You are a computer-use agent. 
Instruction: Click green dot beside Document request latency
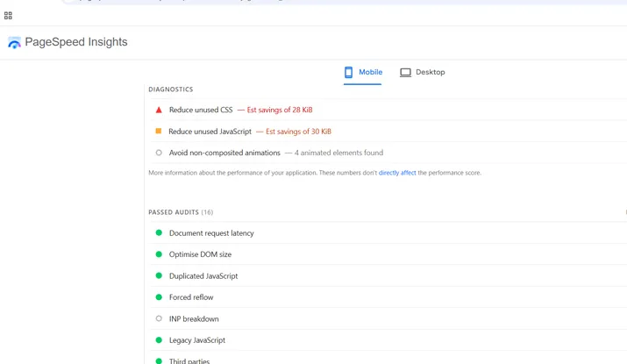point(159,232)
